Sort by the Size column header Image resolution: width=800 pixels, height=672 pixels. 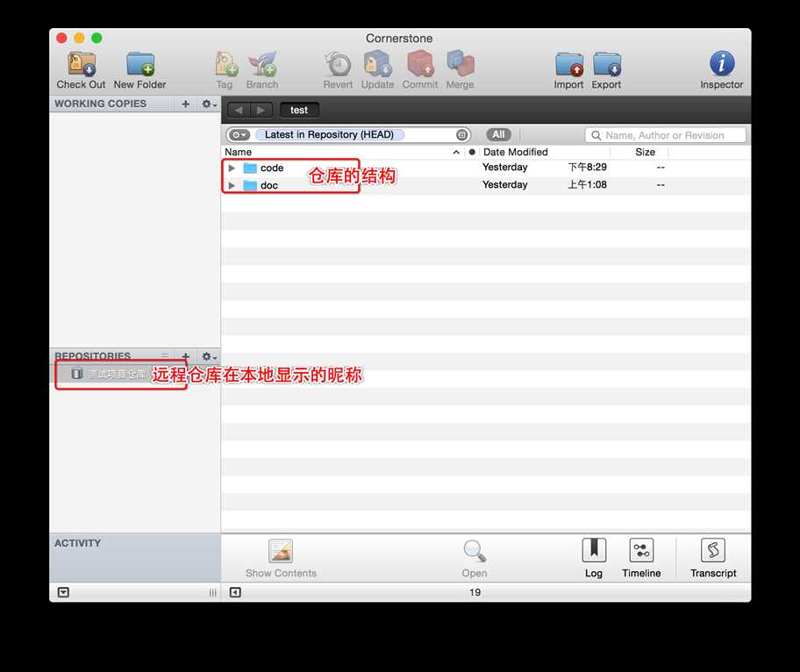[645, 152]
